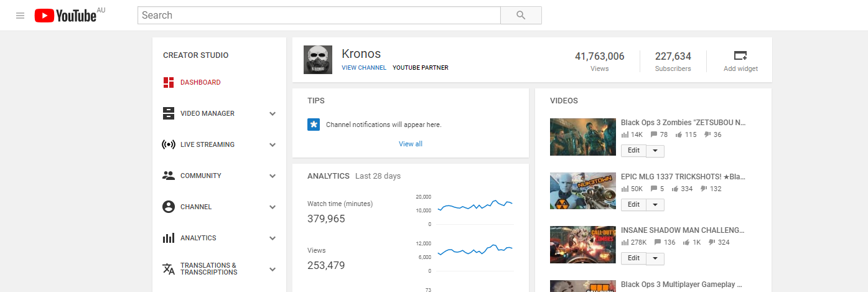
Task: Open the hamburger guide menu
Action: pyautogui.click(x=21, y=16)
